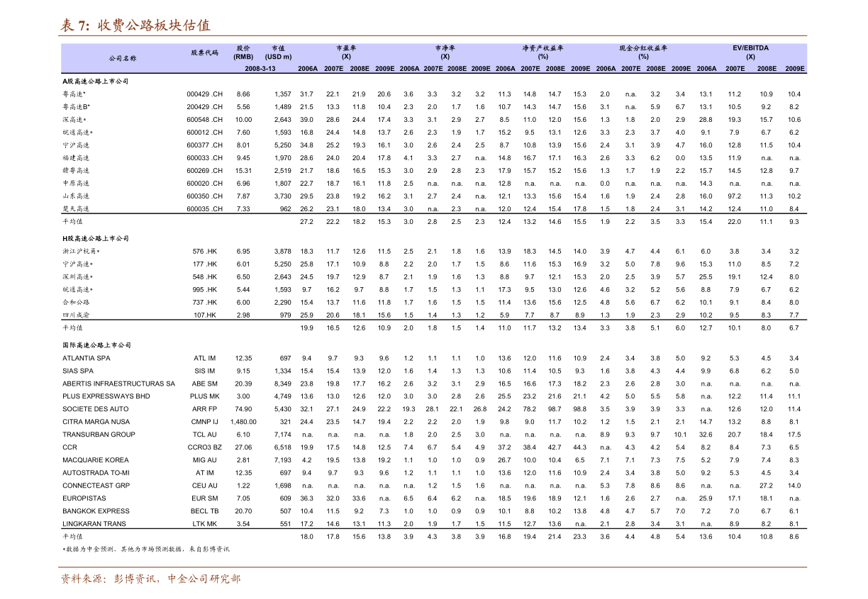Image resolution: width=868 pixels, height=599 pixels.
Task: Click the '股票代码' column header
Action: 204,52
